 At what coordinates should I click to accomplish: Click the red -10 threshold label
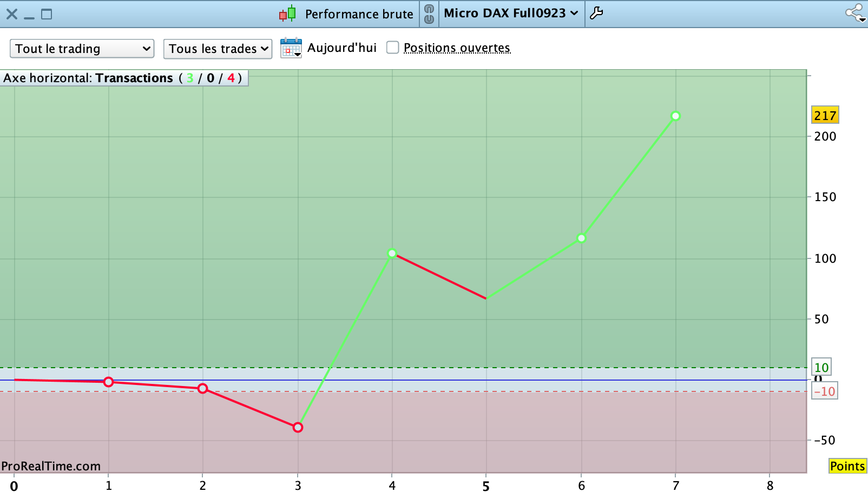coord(825,391)
